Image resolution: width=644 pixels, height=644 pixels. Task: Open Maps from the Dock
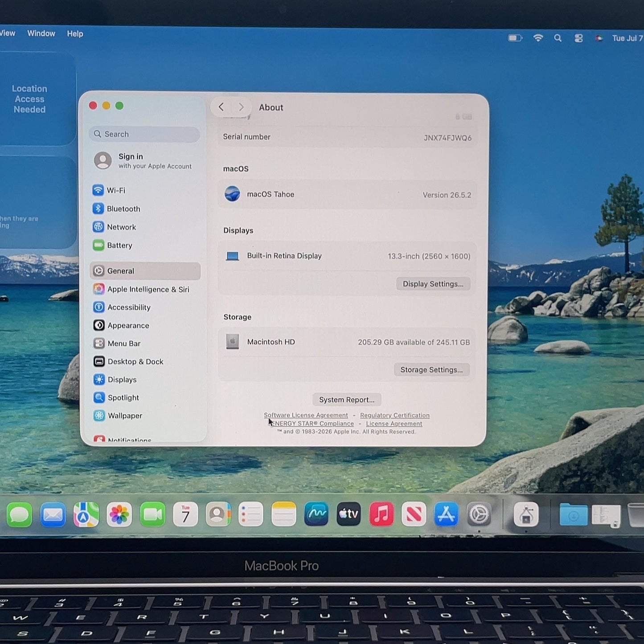point(86,514)
